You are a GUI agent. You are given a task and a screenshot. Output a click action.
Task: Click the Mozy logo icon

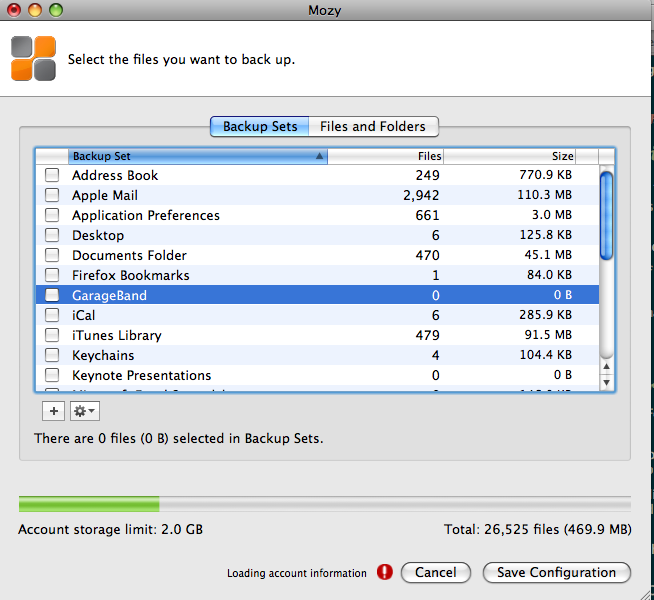(x=33, y=58)
